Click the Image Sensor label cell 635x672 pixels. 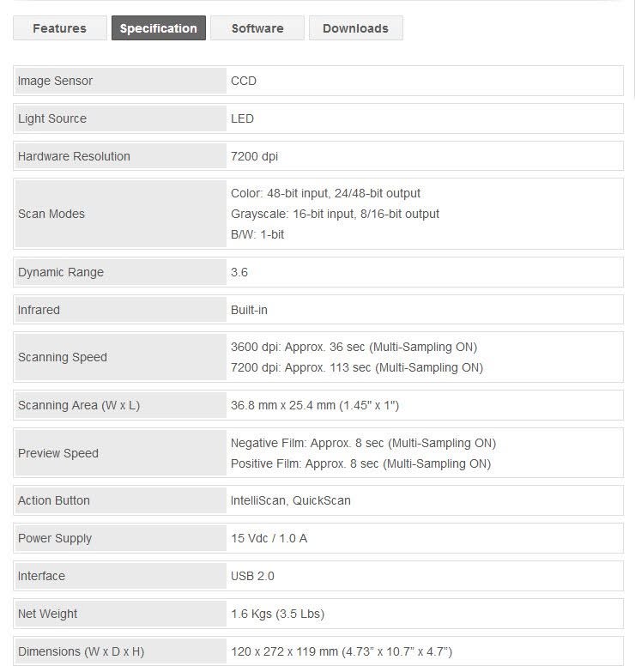coord(121,81)
